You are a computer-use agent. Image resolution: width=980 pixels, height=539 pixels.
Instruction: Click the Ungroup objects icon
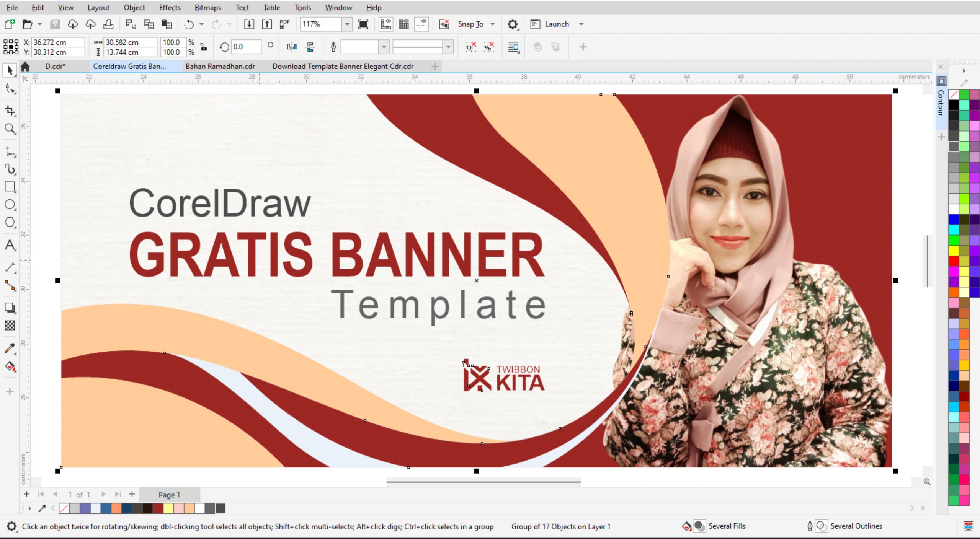(x=470, y=47)
